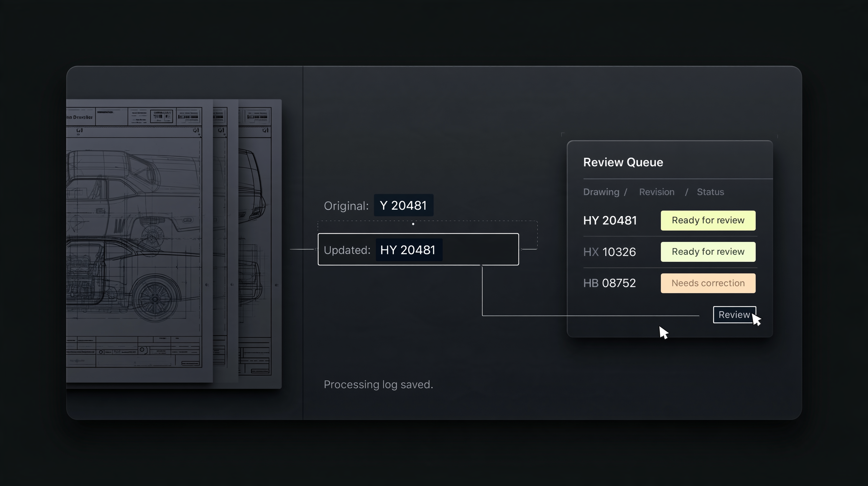Click the Original value Y 20481
This screenshot has height=486, width=868.
pyautogui.click(x=403, y=205)
